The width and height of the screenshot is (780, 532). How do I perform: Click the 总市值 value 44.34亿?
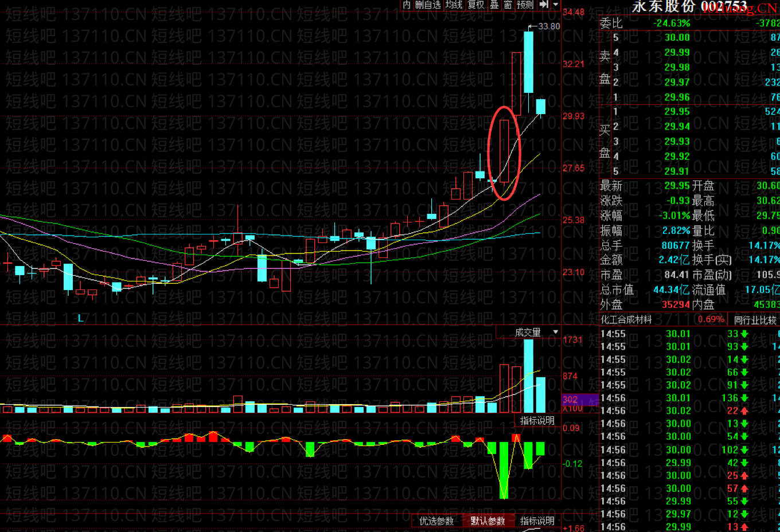tap(672, 290)
